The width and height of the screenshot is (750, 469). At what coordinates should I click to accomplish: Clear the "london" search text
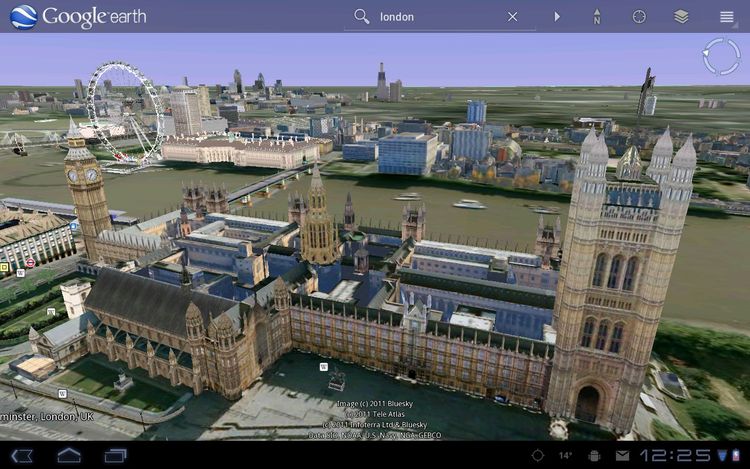click(513, 17)
